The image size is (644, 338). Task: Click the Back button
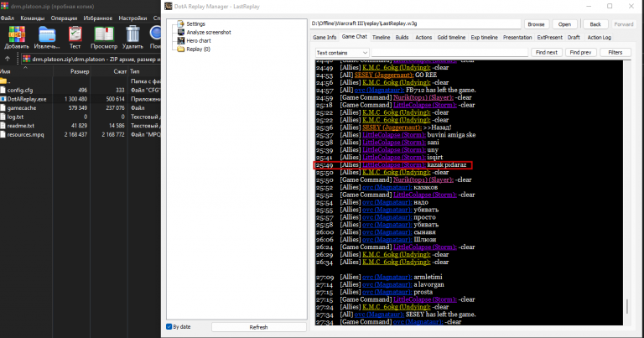595,24
